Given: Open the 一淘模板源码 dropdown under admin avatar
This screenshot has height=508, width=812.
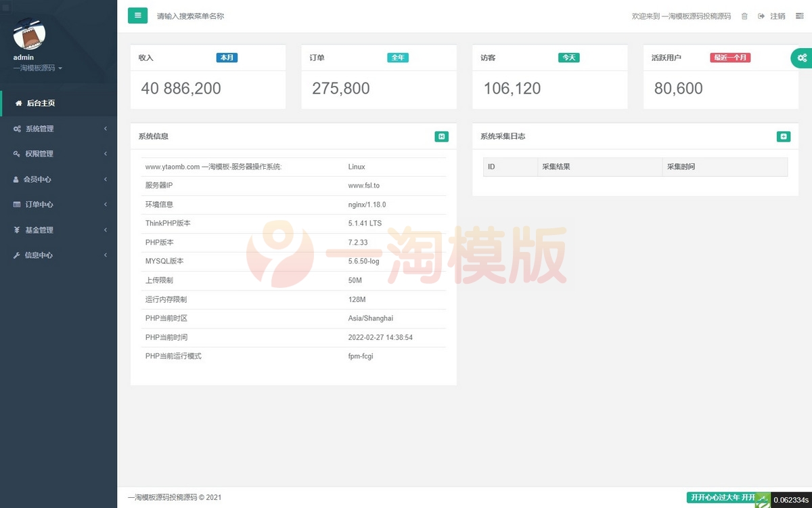Looking at the screenshot, I should pos(37,68).
